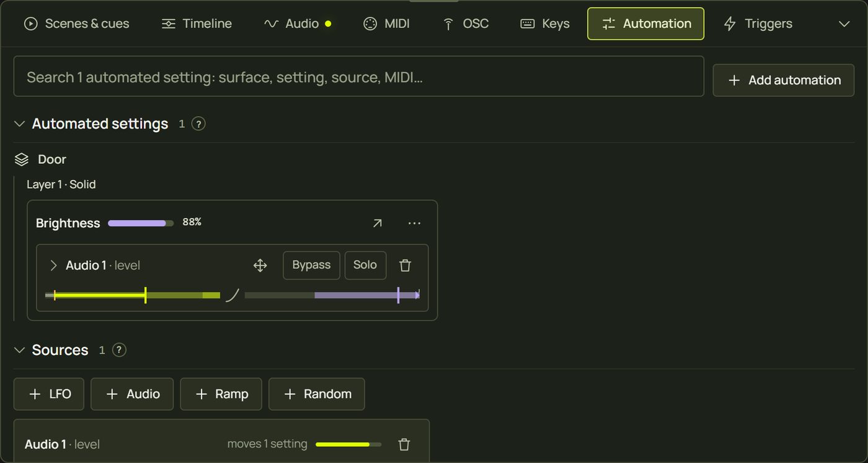The height and width of the screenshot is (463, 868).
Task: Select 'Audio 1 · level' in Sources list
Action: (62, 444)
